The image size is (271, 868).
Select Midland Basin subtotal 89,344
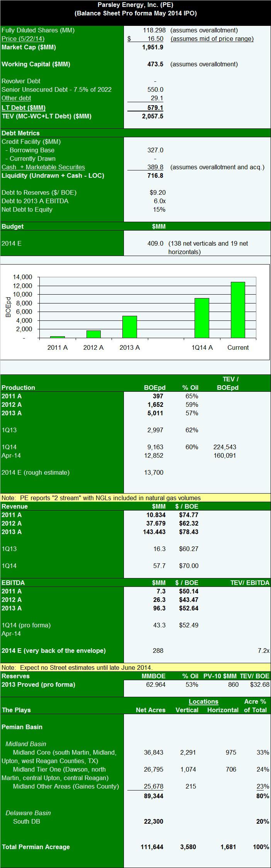tap(154, 796)
